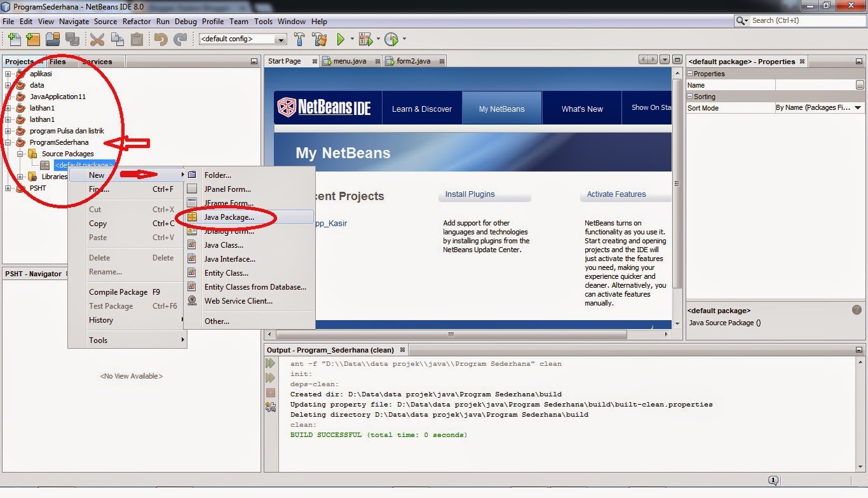Open the Debug Project dropdown arrow
868x498 pixels.
pos(377,39)
